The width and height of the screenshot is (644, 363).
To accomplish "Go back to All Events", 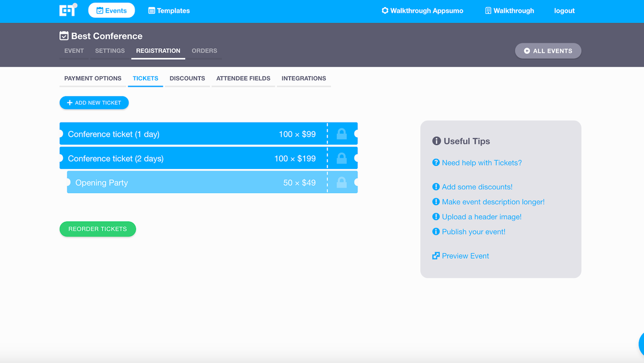I will pyautogui.click(x=548, y=51).
